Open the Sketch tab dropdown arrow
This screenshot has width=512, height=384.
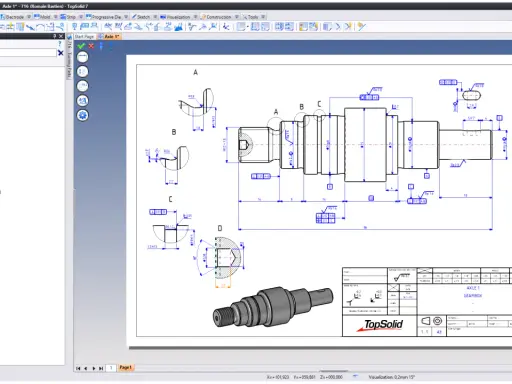point(155,16)
